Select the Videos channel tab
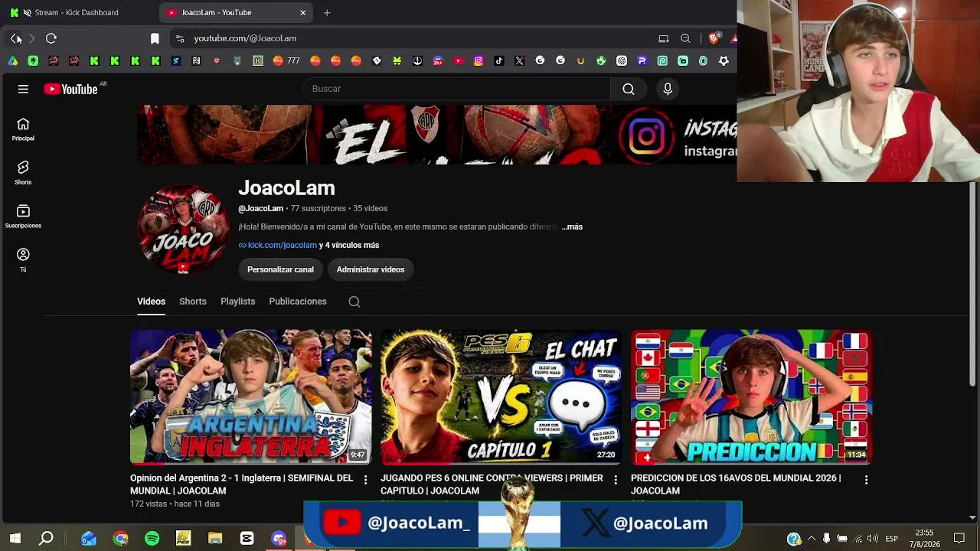This screenshot has width=980, height=551. click(151, 302)
